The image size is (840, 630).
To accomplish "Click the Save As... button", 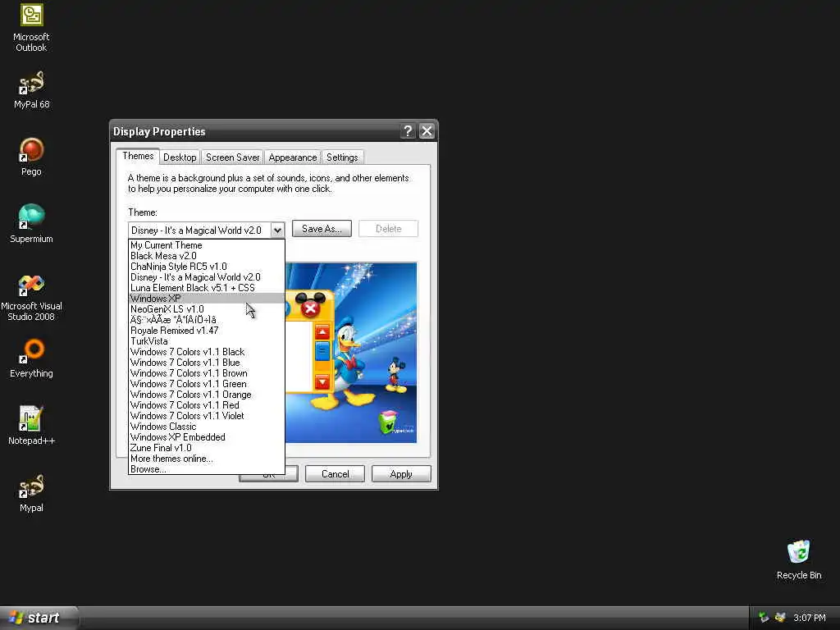I will [x=322, y=229].
